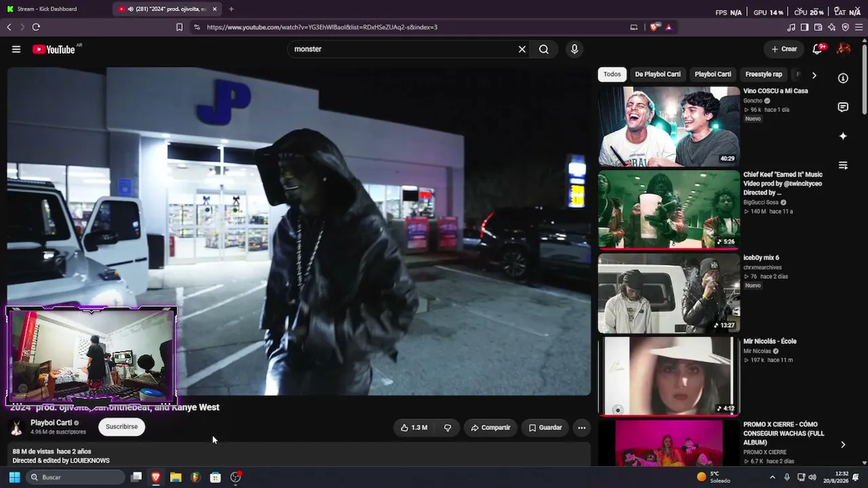This screenshot has height=488, width=868.
Task: Open the account avatar menu
Action: (x=844, y=49)
